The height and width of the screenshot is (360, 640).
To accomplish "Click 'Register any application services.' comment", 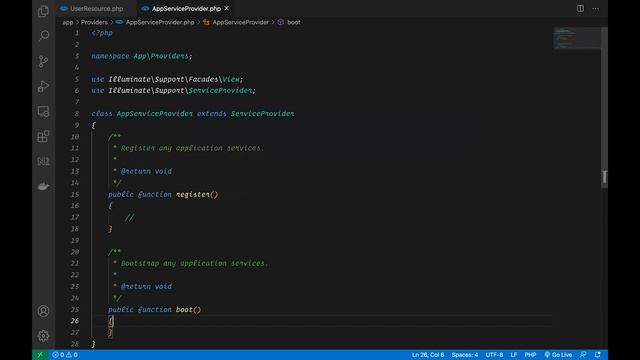I will point(192,148).
